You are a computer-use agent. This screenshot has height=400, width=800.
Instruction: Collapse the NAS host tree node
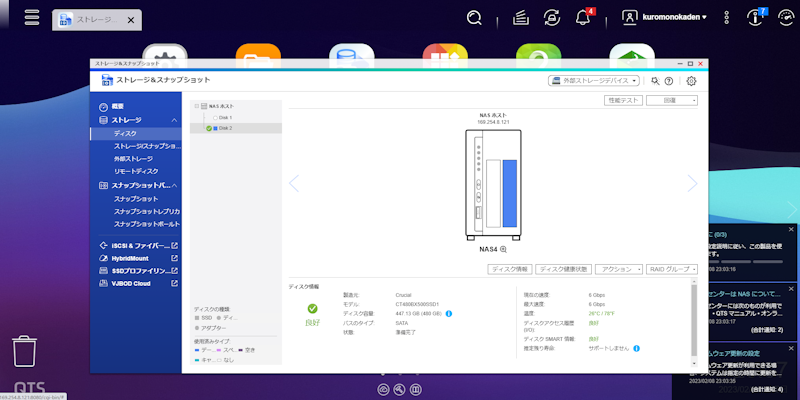coord(196,106)
